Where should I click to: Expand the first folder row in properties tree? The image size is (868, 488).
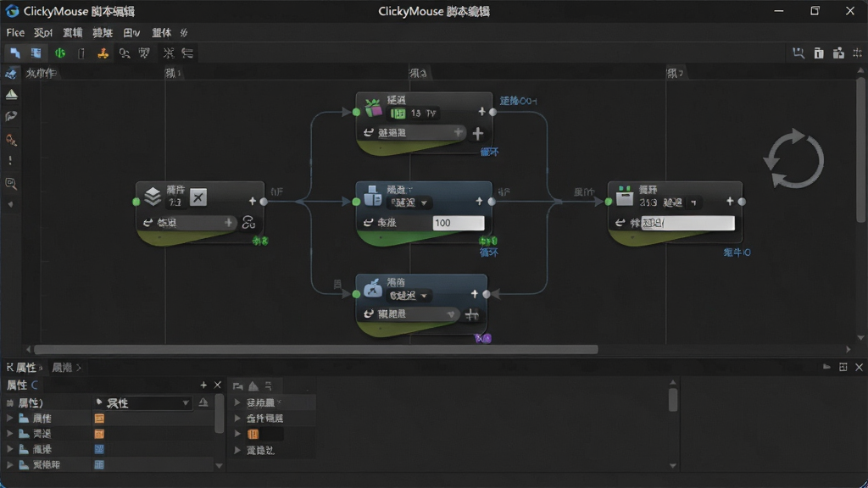point(10,419)
